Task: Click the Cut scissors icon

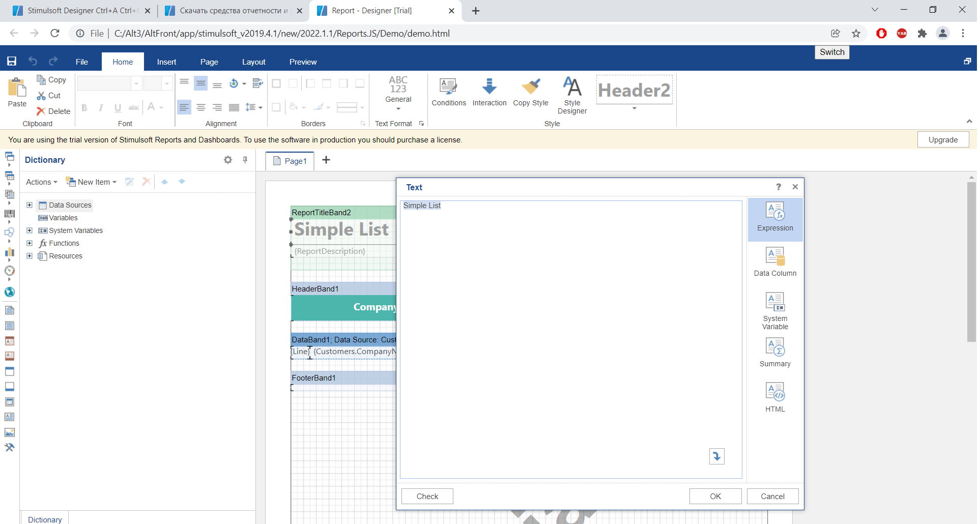Action: 41,96
